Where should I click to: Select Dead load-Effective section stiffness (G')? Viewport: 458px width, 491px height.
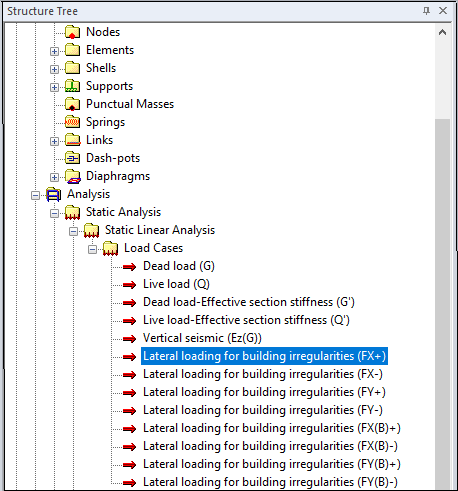point(249,302)
